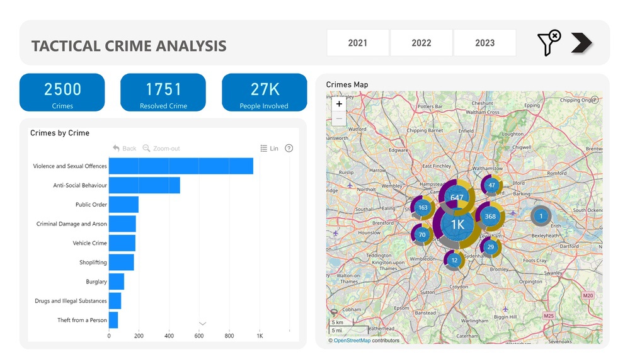Select the 368 crime cluster on map

pyautogui.click(x=490, y=216)
